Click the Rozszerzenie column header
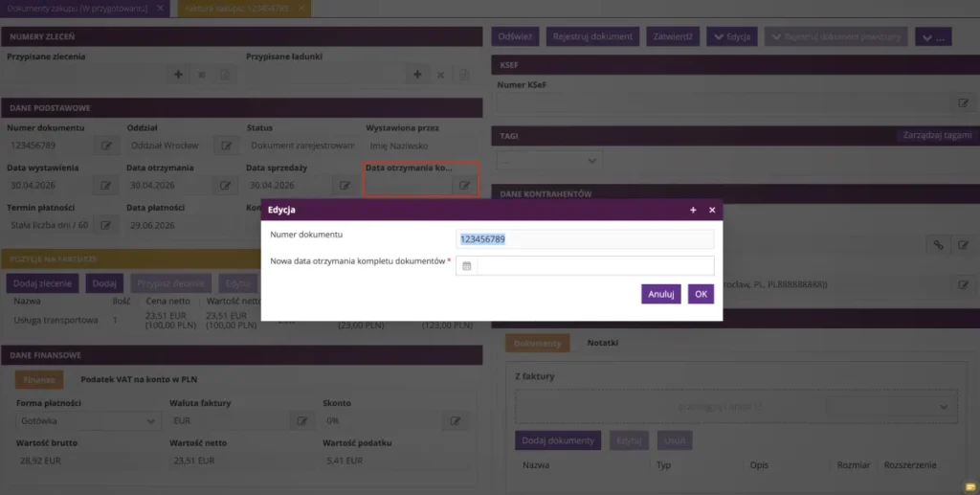Image resolution: width=980 pixels, height=495 pixels. (x=910, y=465)
